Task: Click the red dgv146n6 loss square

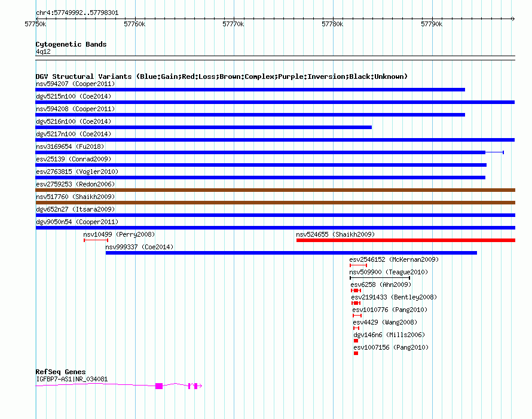Action: [356, 341]
